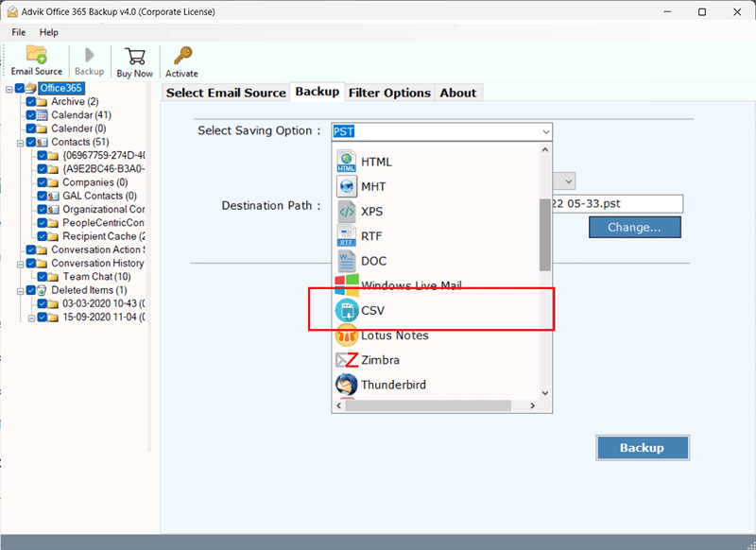Select the DOC format icon
The height and width of the screenshot is (550, 756).
coord(346,261)
